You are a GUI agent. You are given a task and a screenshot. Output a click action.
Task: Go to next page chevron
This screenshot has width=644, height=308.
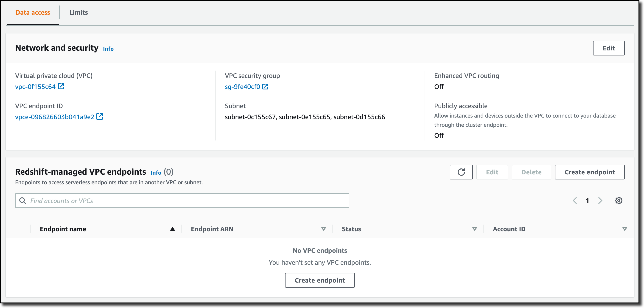600,201
